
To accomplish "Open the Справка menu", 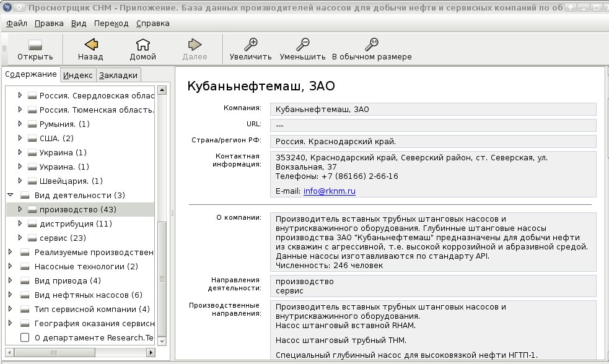I will [x=152, y=24].
